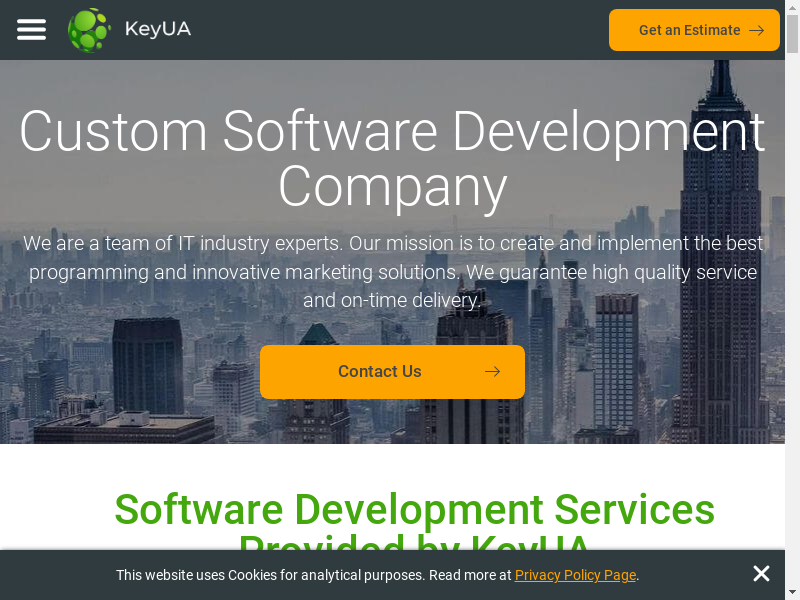Click the arrow icon inside Contact Us
This screenshot has width=800, height=600.
tap(492, 372)
